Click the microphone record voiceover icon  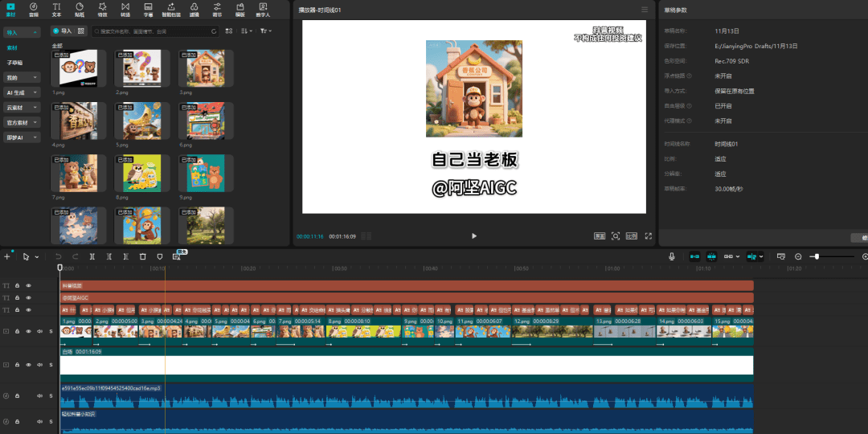tap(672, 256)
